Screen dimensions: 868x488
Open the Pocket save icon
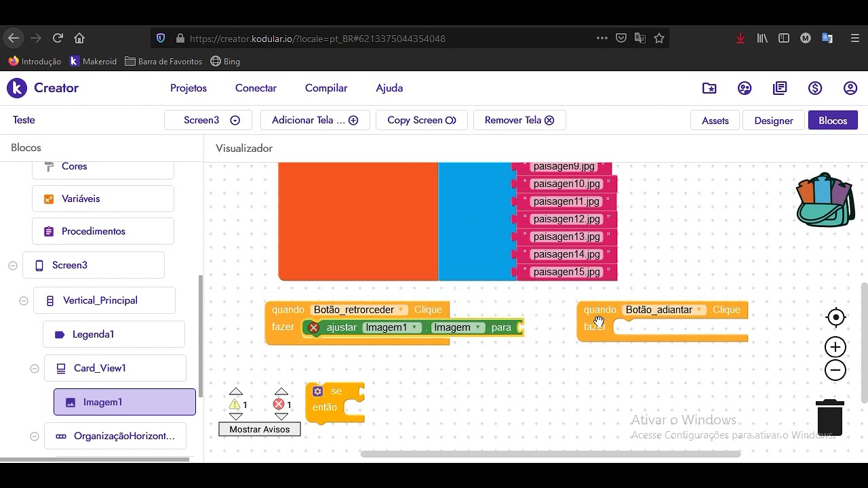[x=620, y=39]
